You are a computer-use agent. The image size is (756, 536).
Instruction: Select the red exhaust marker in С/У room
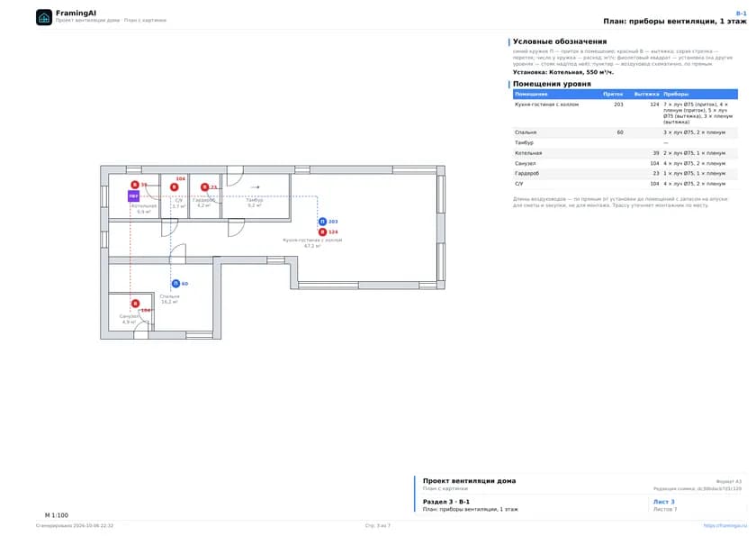tap(174, 186)
